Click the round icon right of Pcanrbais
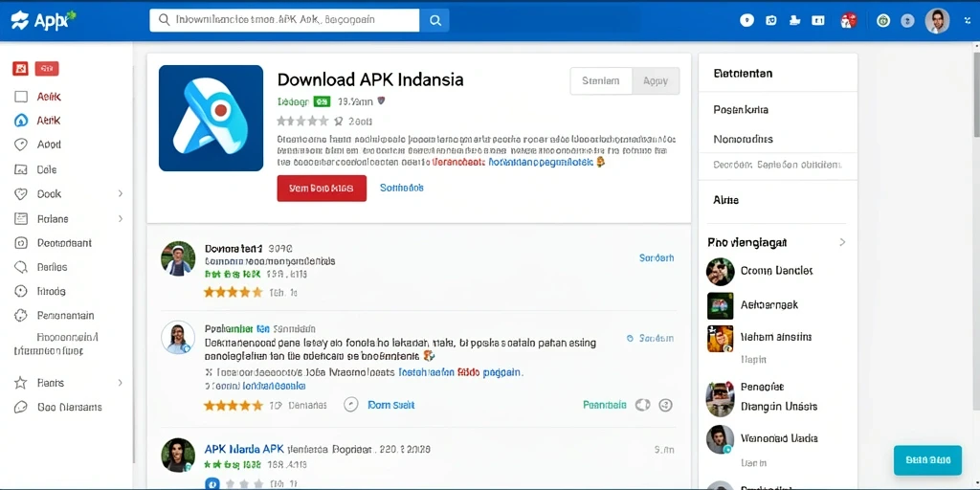The width and height of the screenshot is (980, 490). pos(642,405)
